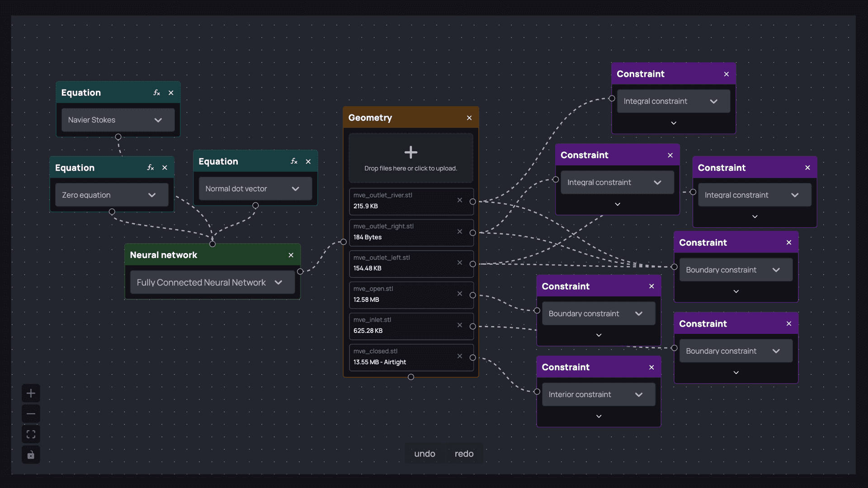This screenshot has height=488, width=868.
Task: Click the drop files upload area
Action: (410, 158)
